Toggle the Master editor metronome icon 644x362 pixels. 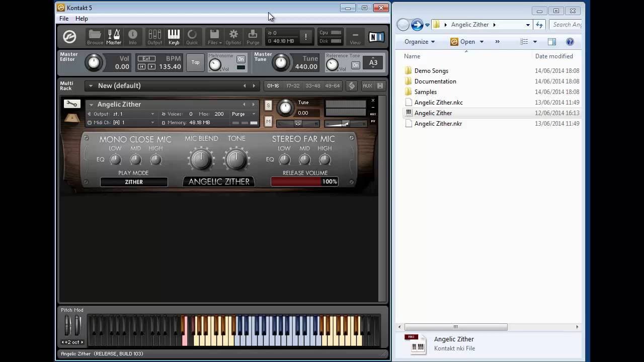[x=114, y=37]
